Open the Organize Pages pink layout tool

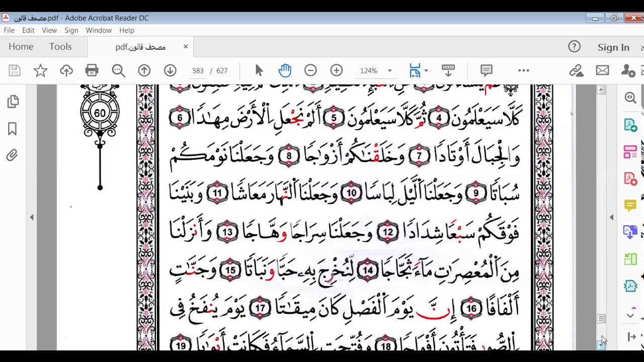click(630, 152)
